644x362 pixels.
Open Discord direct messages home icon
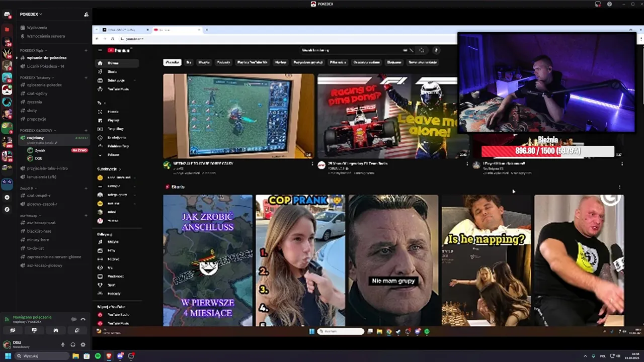click(7, 15)
